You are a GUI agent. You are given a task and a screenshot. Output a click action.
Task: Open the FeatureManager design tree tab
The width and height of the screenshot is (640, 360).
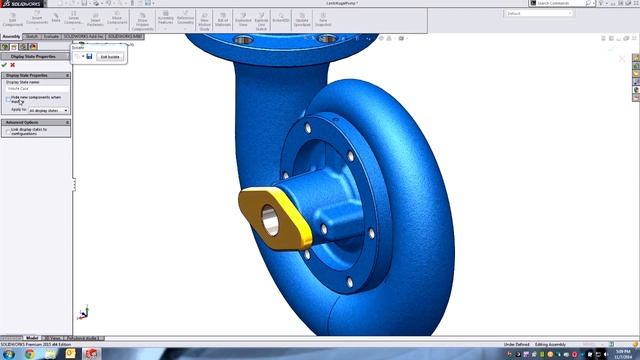(5, 47)
